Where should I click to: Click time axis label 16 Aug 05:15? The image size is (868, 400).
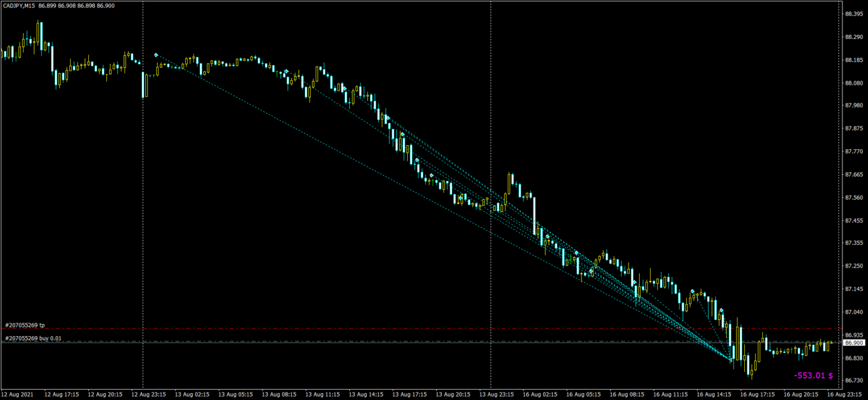click(583, 394)
